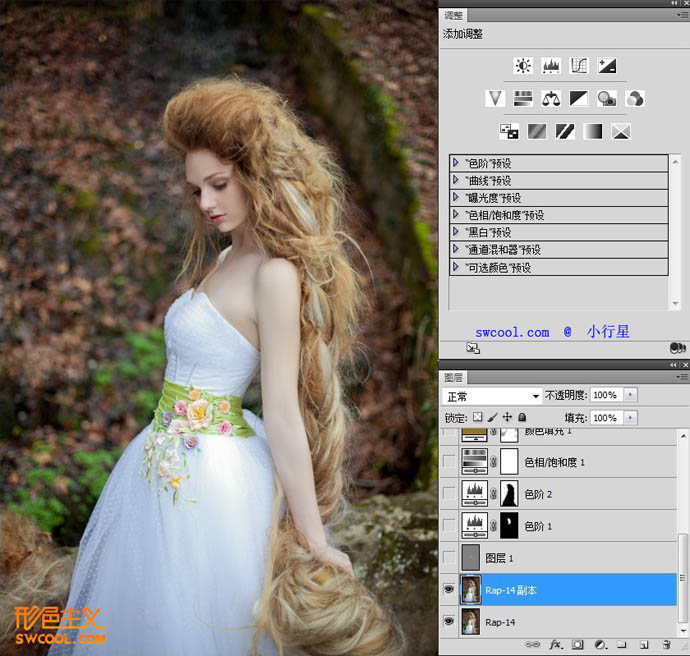The width and height of the screenshot is (690, 656).
Task: Click the fx layer style icon
Action: tap(556, 646)
